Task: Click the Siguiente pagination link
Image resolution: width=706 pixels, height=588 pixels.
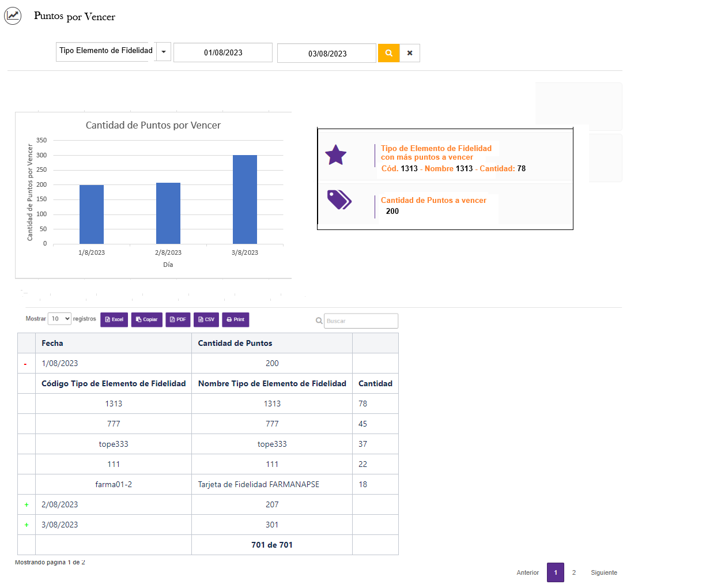Action: (604, 572)
